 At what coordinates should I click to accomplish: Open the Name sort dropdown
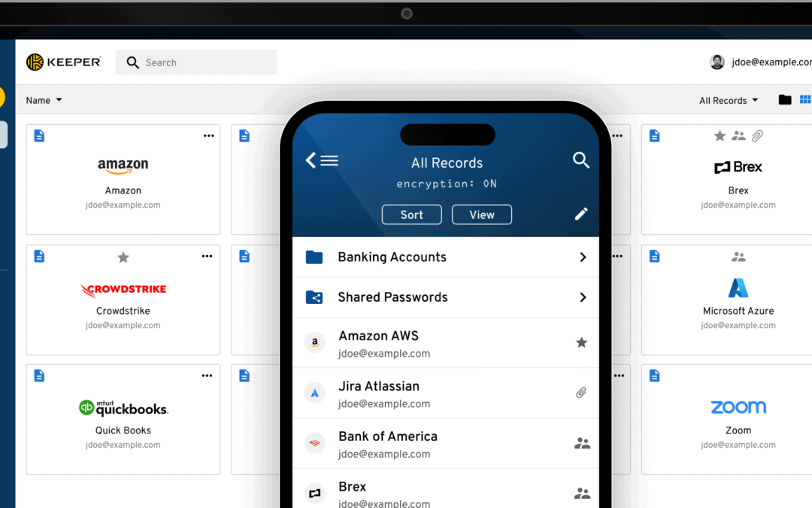tap(44, 100)
